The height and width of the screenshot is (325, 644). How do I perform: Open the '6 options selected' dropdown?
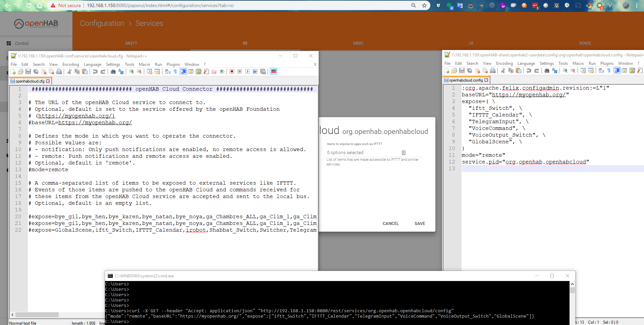(x=366, y=153)
